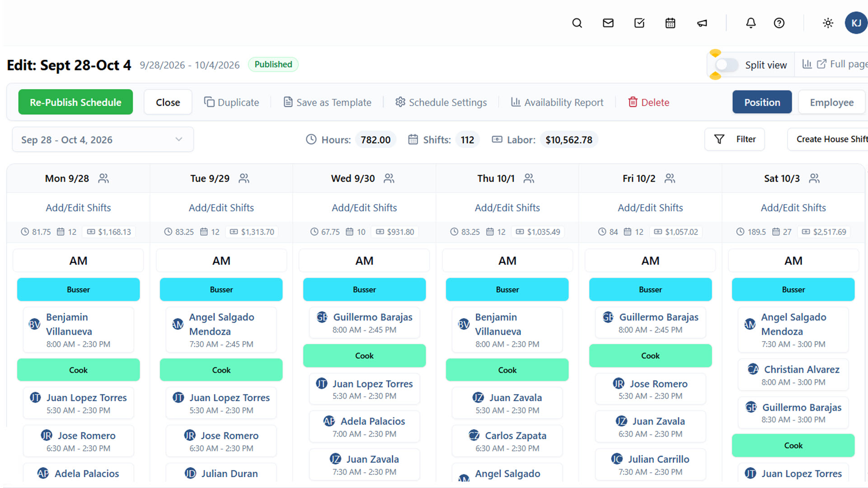This screenshot has width=868, height=488.
Task: Select Carlos Zapata's Thursday cook shift
Action: click(507, 441)
